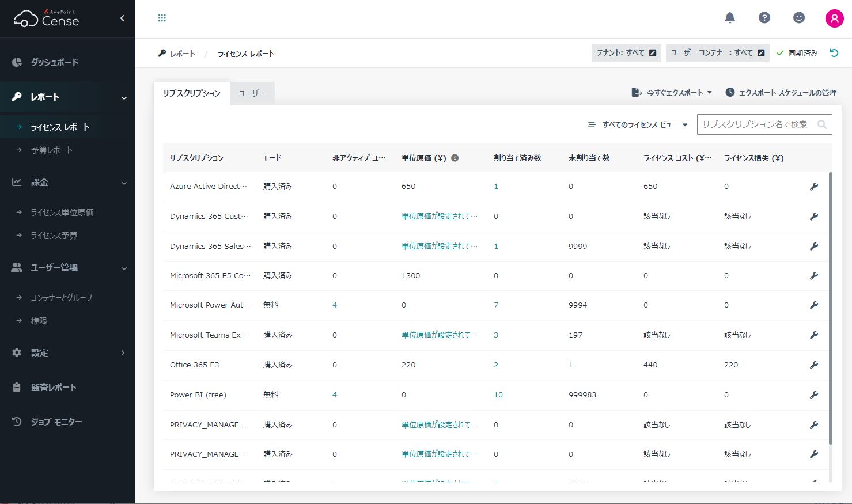Click the サブスクリプション column header

(x=196, y=158)
